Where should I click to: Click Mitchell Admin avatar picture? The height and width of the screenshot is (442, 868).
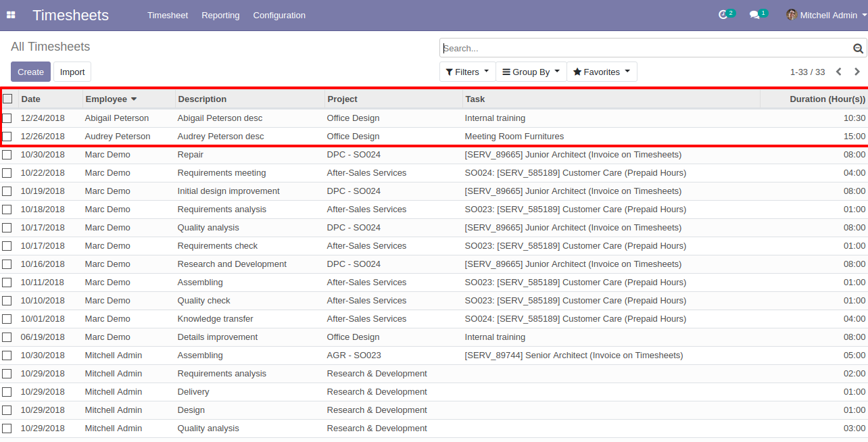pos(792,15)
